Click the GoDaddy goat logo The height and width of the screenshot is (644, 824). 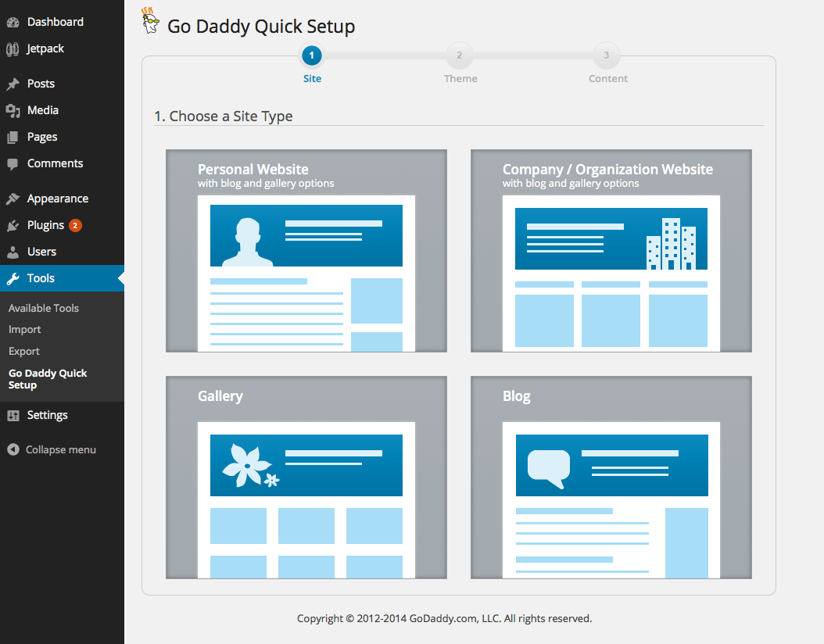click(x=150, y=23)
